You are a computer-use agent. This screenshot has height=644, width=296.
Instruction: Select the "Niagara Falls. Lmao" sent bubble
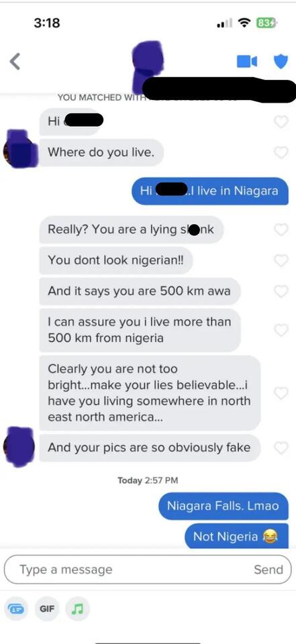click(224, 506)
